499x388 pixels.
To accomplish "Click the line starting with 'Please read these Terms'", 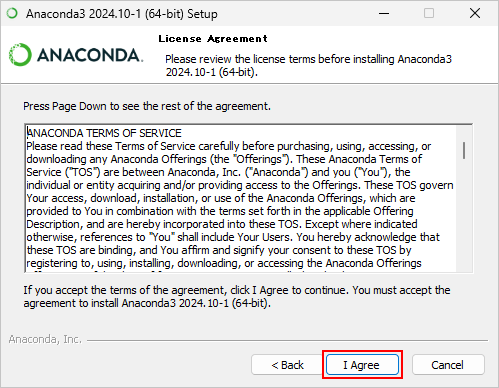I will [x=229, y=146].
